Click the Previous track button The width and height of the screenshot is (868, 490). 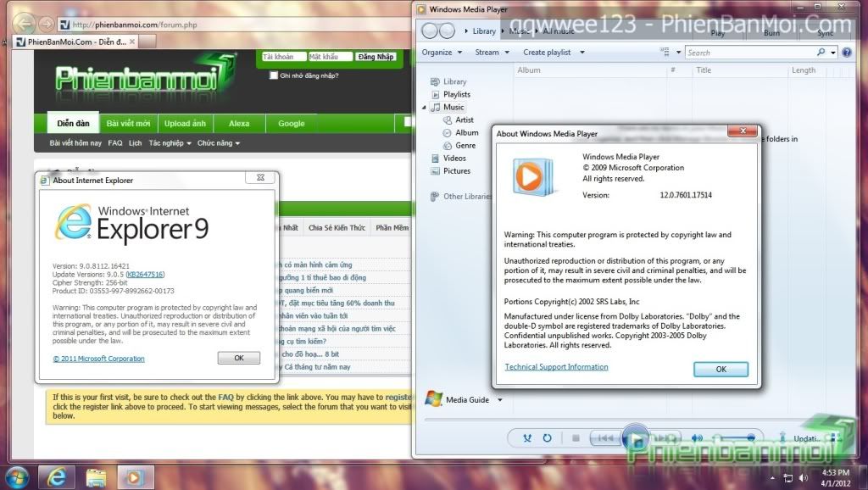coord(605,438)
